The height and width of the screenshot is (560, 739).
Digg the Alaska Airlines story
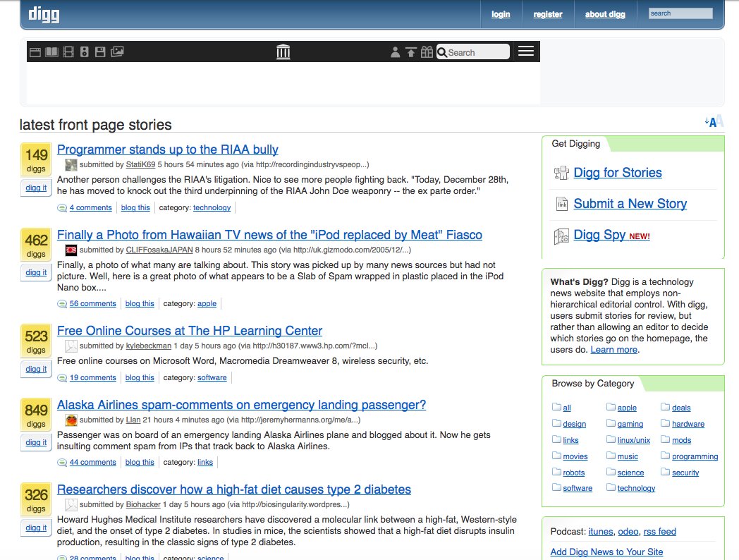[x=36, y=443]
